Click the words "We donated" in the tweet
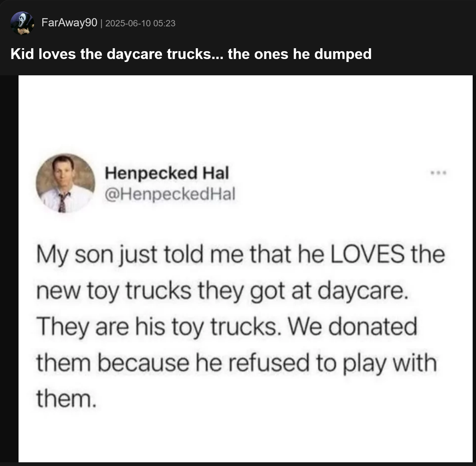The image size is (476, 466). [x=352, y=327]
